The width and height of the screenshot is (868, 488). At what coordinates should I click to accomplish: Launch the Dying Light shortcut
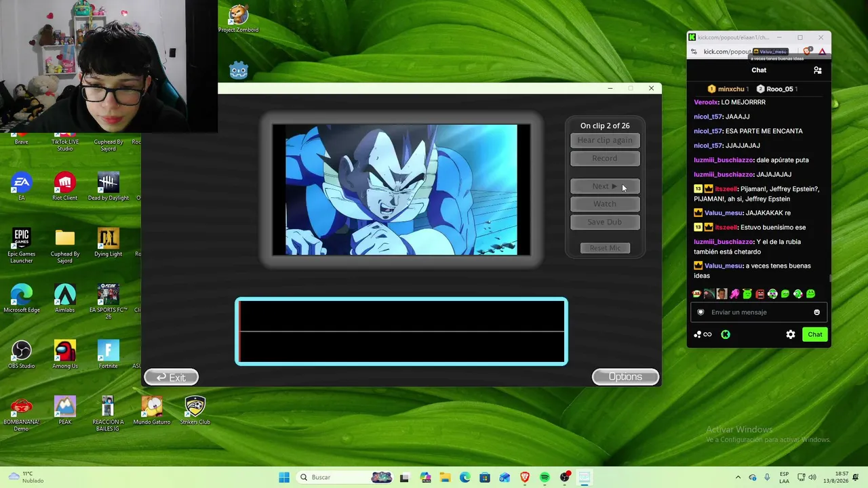pyautogui.click(x=108, y=242)
